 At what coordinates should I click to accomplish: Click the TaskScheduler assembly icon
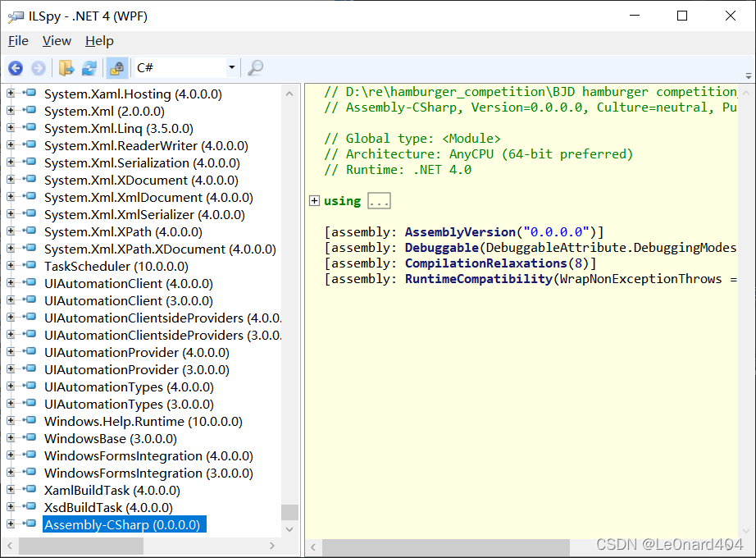coord(30,265)
